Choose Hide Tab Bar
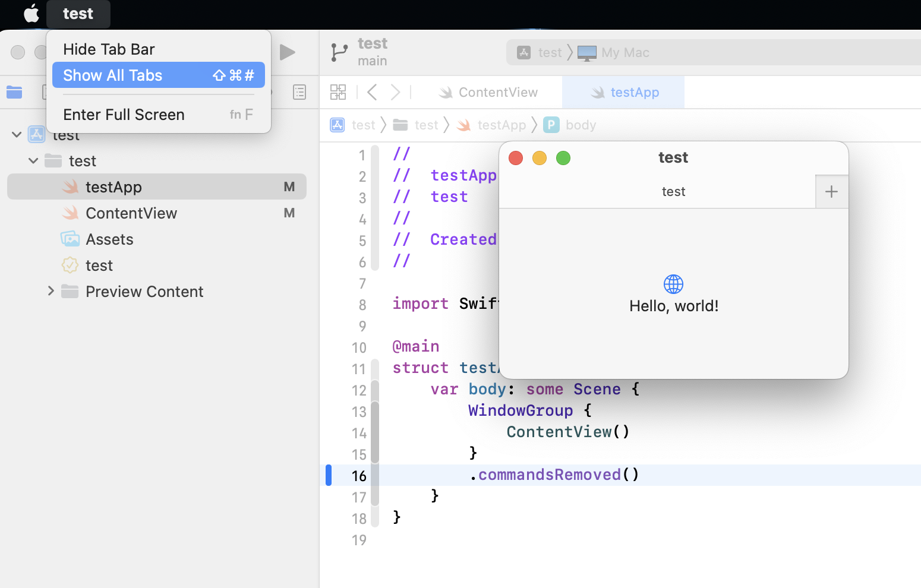This screenshot has height=588, width=921. pos(159,49)
